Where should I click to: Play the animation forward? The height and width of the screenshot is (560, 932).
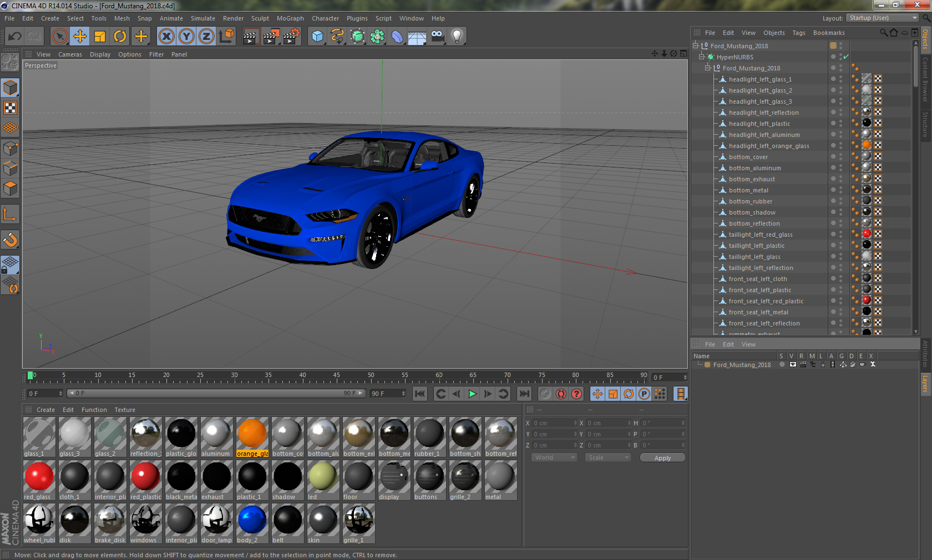tap(472, 394)
